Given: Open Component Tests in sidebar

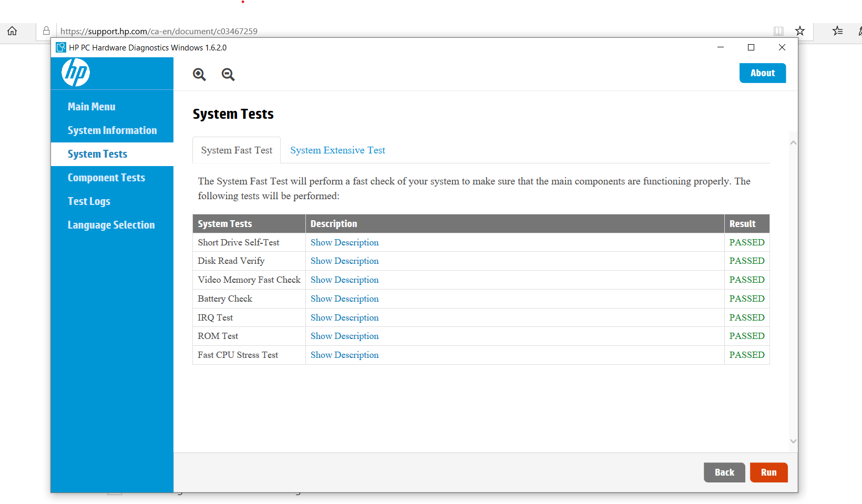Looking at the screenshot, I should click(106, 178).
